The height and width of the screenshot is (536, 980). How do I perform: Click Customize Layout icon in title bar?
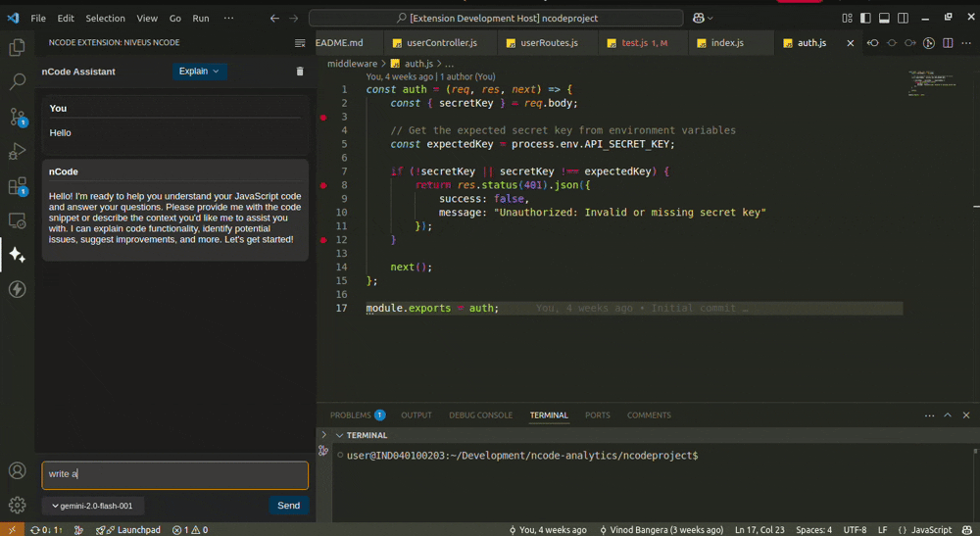[847, 18]
